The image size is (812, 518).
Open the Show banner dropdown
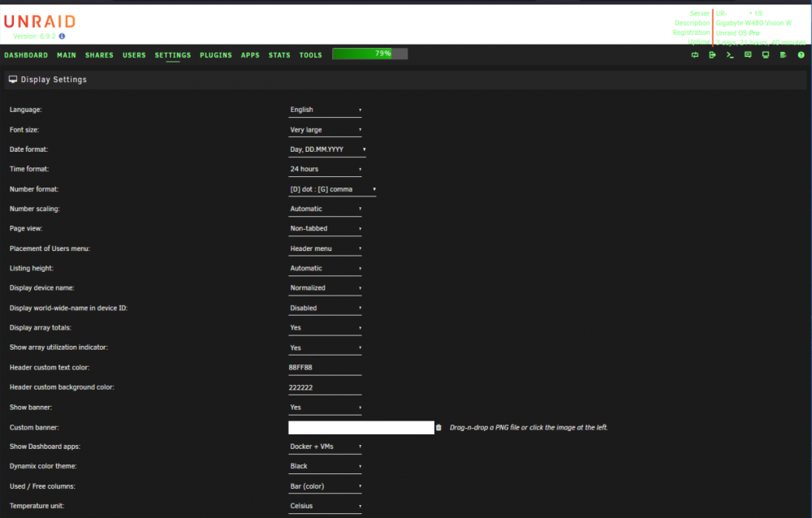pyautogui.click(x=326, y=408)
